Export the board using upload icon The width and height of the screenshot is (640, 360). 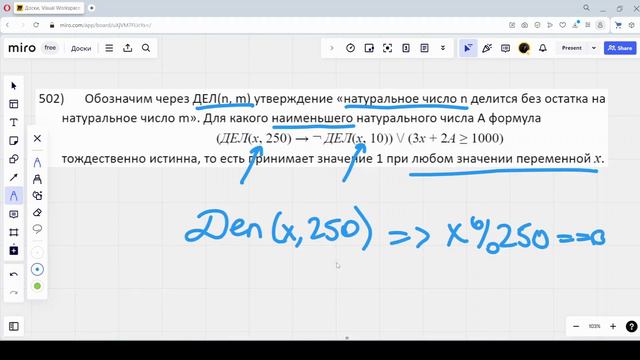pyautogui.click(x=128, y=48)
